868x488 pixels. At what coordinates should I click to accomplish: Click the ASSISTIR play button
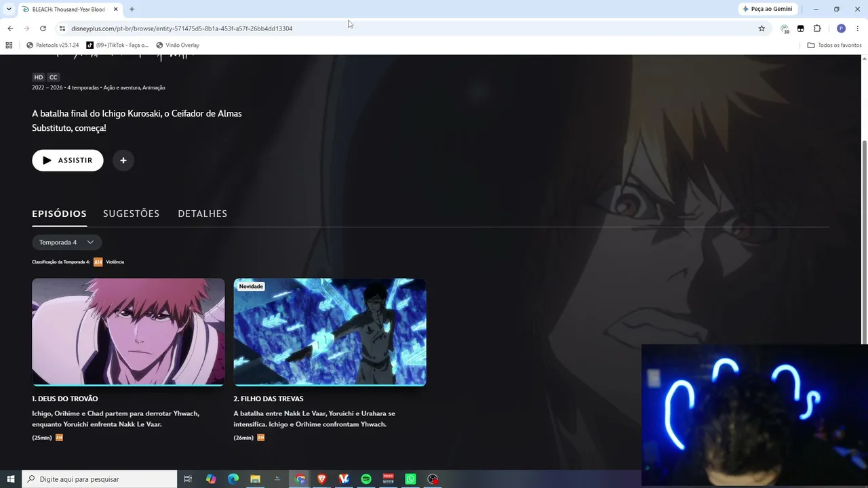tap(68, 161)
